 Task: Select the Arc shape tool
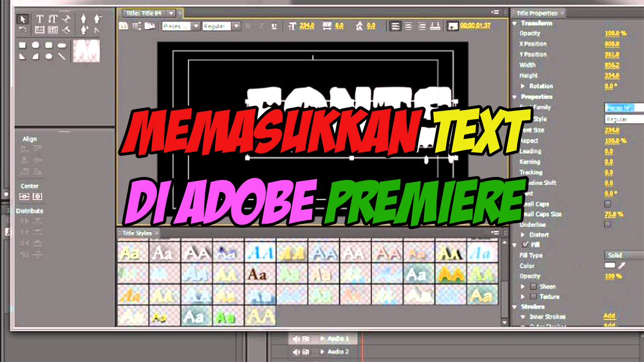(36, 56)
